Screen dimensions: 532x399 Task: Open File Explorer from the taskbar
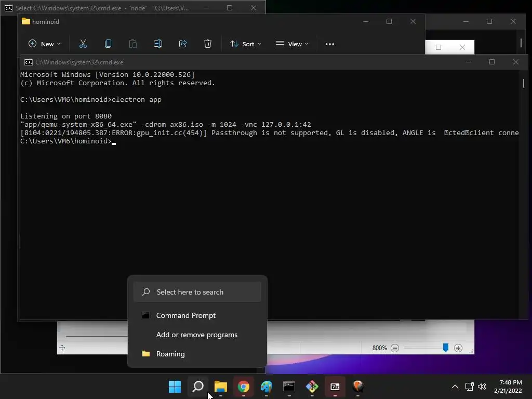[220, 387]
